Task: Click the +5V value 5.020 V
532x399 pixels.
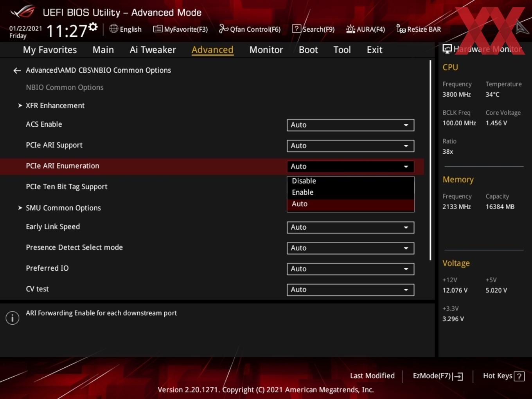Action: (x=496, y=291)
